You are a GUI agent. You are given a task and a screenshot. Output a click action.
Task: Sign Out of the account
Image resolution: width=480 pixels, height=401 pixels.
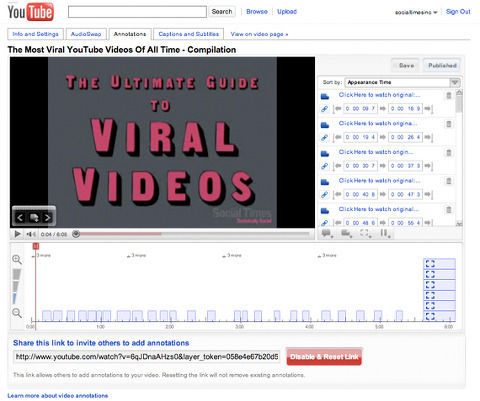(458, 12)
